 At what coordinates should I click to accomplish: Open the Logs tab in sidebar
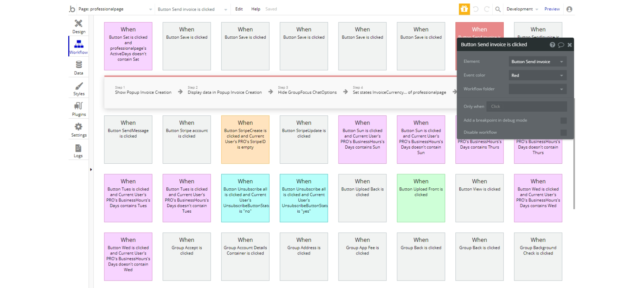78,150
